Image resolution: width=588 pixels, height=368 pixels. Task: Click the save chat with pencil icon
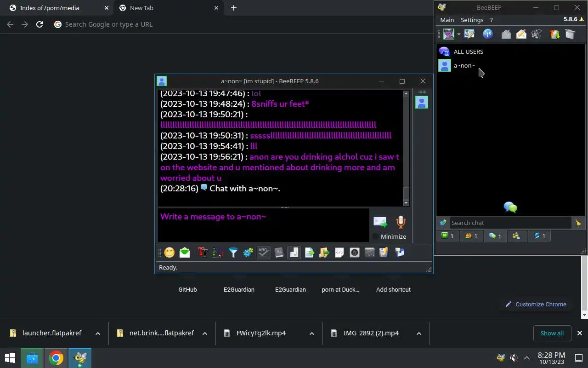click(384, 253)
